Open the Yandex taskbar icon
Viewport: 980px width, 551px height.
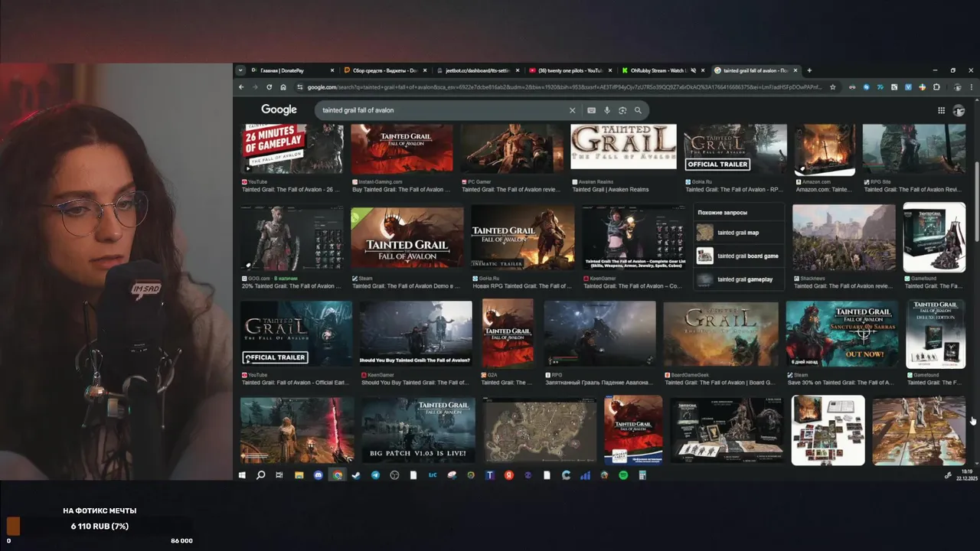(509, 475)
